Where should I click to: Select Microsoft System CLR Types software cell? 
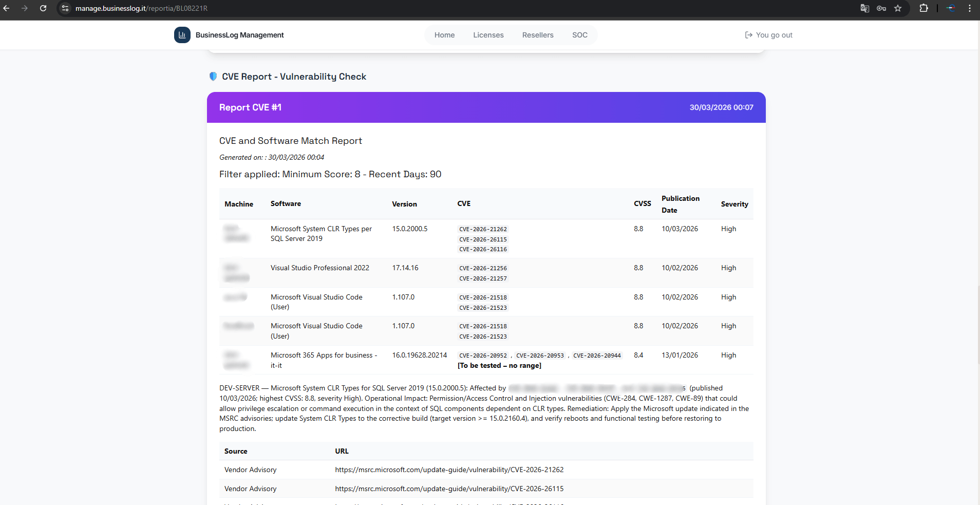tap(321, 234)
